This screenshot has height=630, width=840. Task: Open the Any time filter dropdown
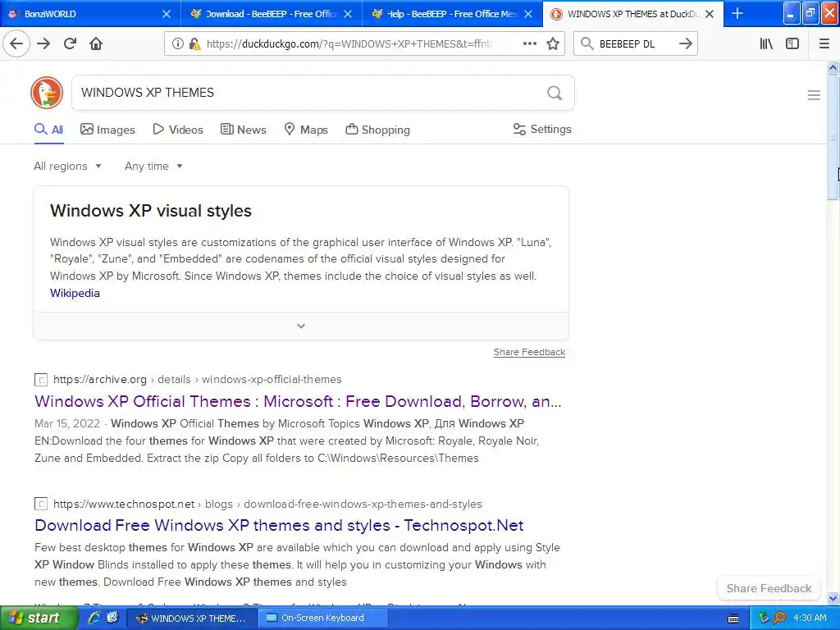153,166
